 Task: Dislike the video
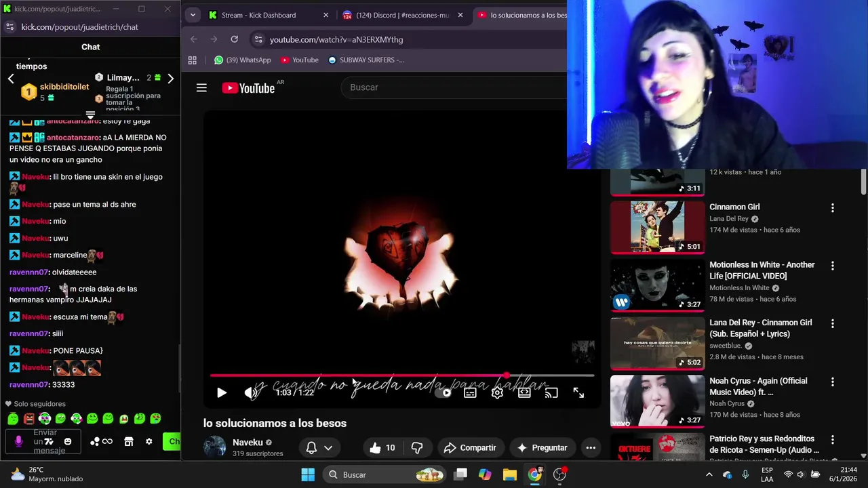(417, 447)
